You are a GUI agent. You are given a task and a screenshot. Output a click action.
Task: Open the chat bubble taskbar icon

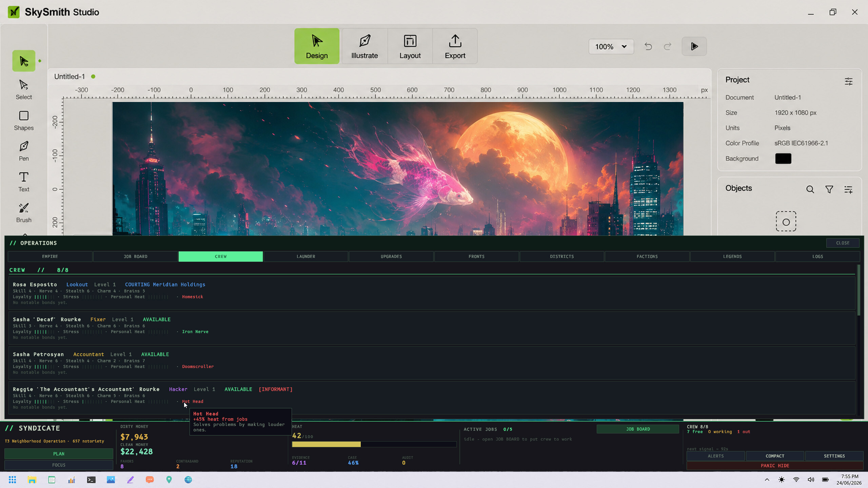[150, 480]
